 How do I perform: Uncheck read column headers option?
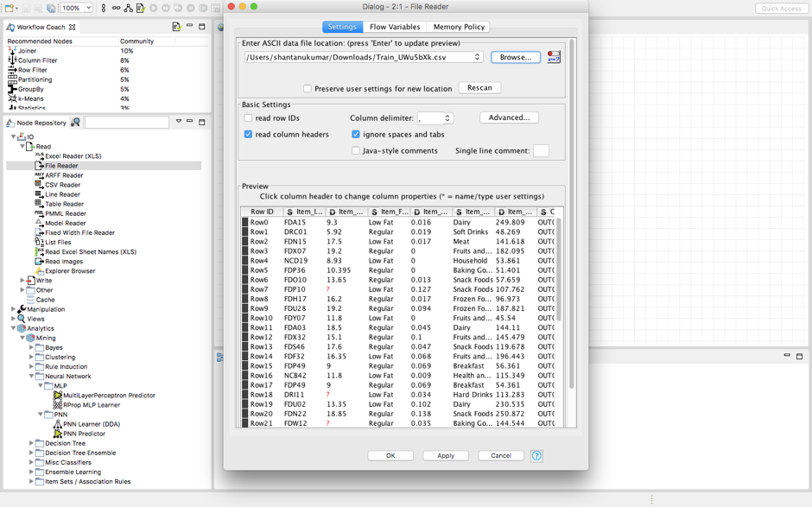pos(249,135)
